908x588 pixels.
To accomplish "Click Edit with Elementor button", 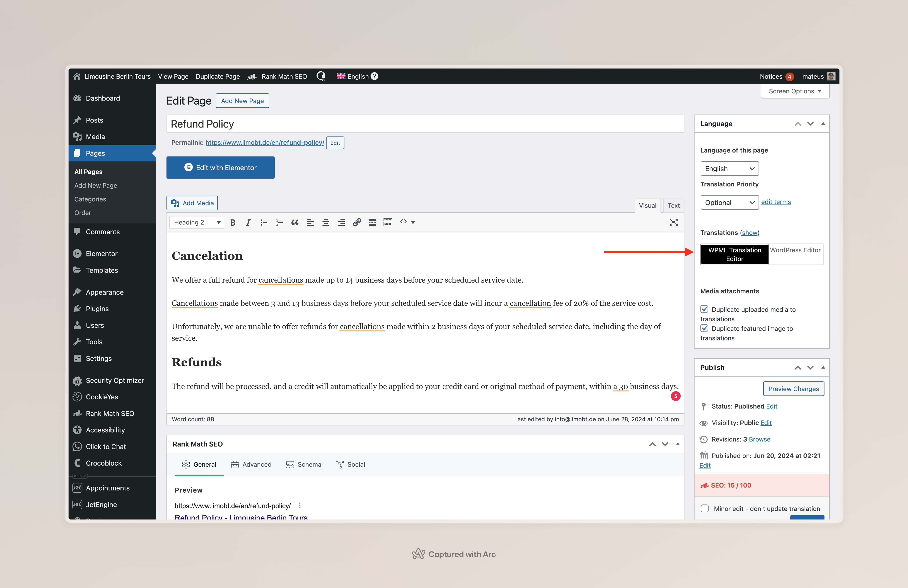I will click(221, 167).
